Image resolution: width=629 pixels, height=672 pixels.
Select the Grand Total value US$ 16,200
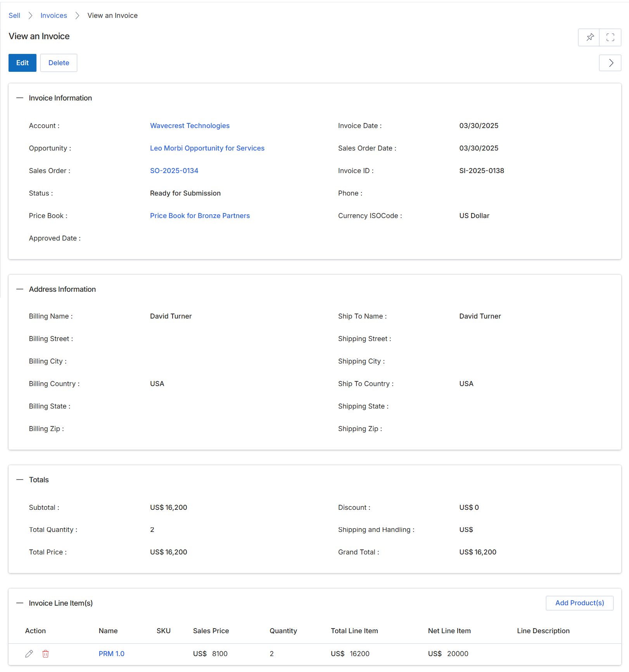click(x=478, y=552)
